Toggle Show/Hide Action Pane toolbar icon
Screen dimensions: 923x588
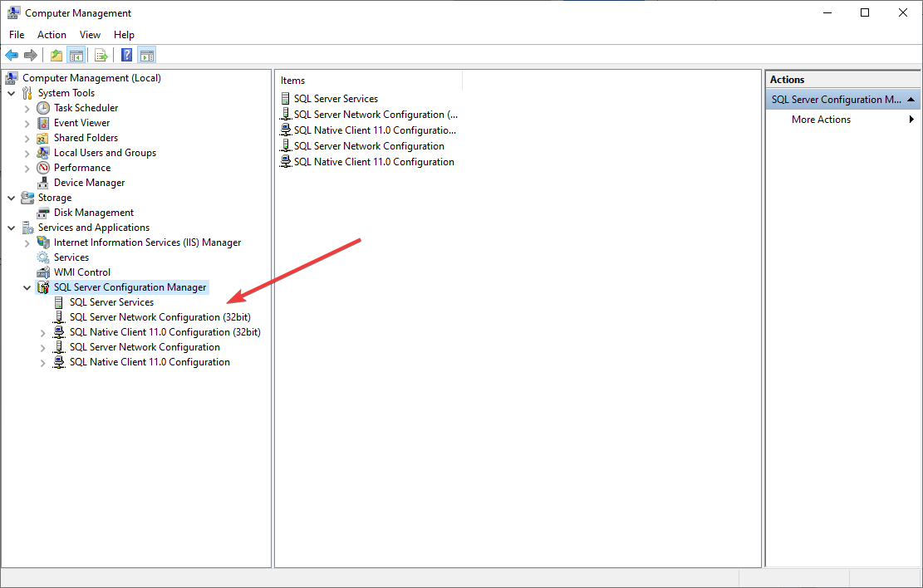pyautogui.click(x=147, y=56)
